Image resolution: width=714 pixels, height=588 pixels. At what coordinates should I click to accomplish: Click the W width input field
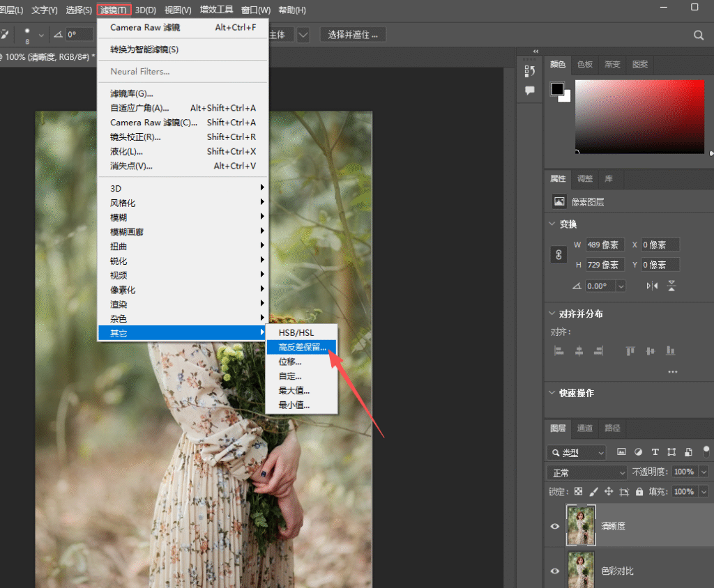coord(605,245)
